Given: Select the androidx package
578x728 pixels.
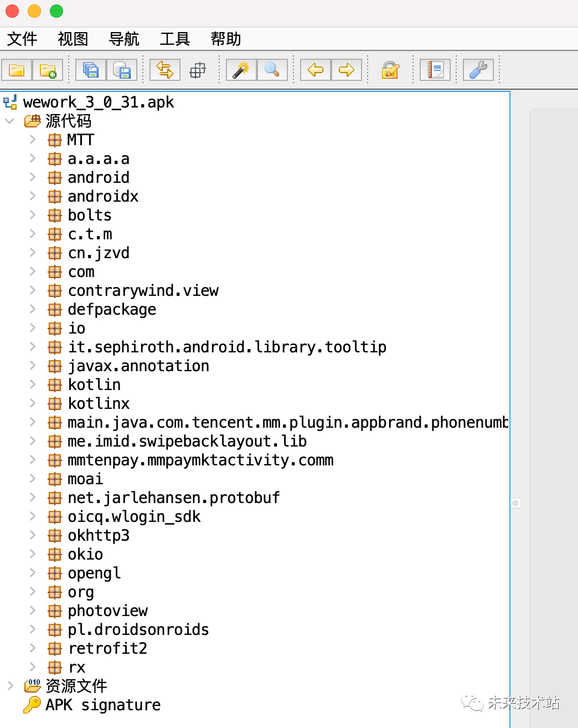Looking at the screenshot, I should pos(103,197).
